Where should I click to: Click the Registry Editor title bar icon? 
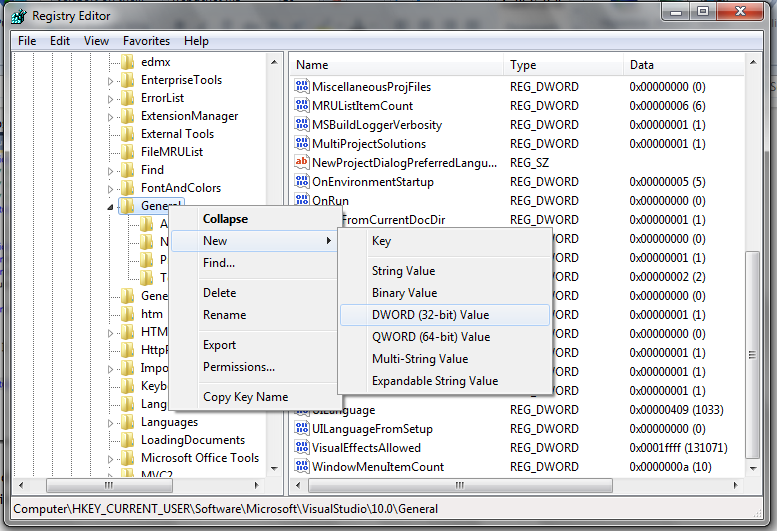coord(18,16)
